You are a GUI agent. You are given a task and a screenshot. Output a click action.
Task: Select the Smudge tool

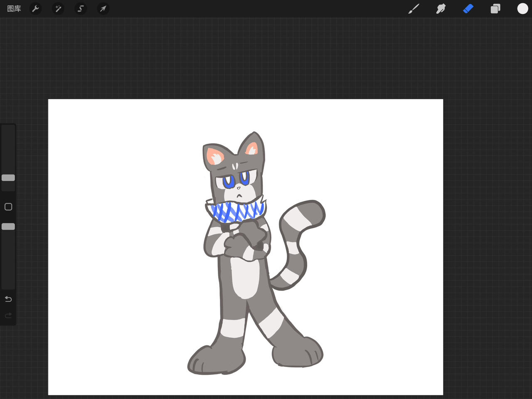point(441,9)
